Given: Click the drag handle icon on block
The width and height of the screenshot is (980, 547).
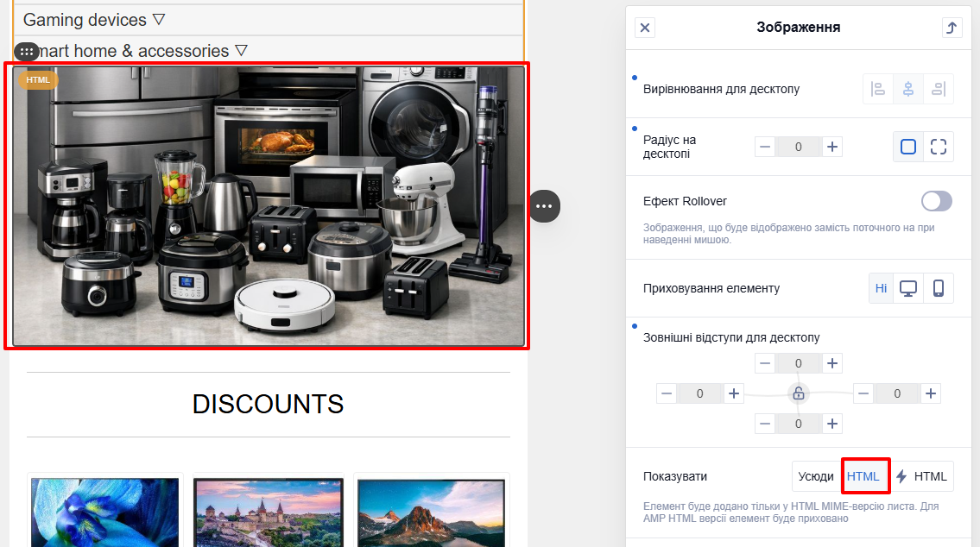Looking at the screenshot, I should pyautogui.click(x=26, y=52).
